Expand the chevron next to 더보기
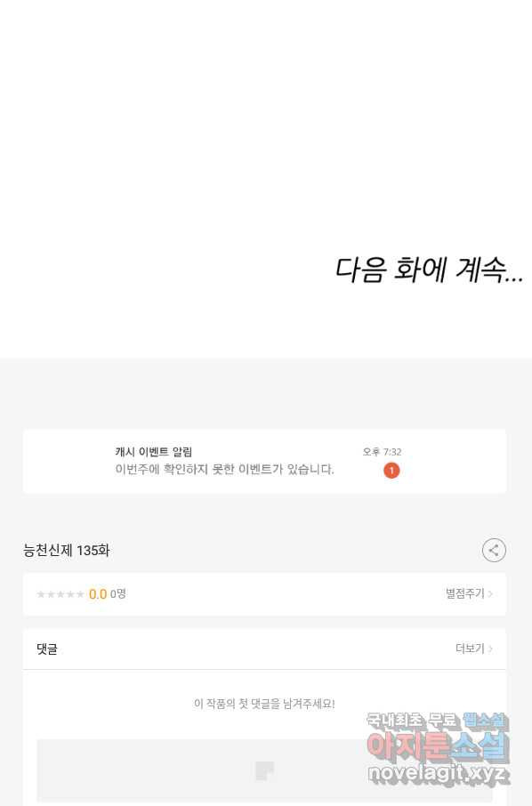The image size is (532, 806). tap(490, 649)
